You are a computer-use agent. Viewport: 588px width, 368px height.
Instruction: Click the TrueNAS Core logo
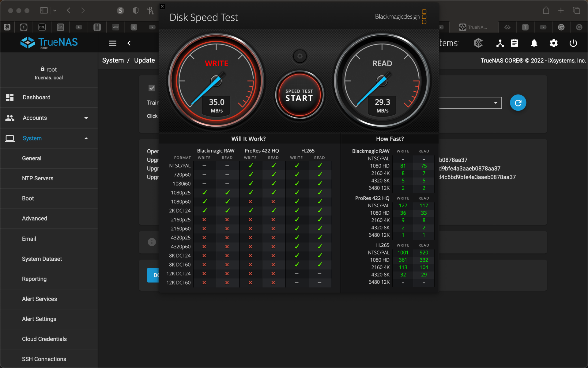coord(49,43)
